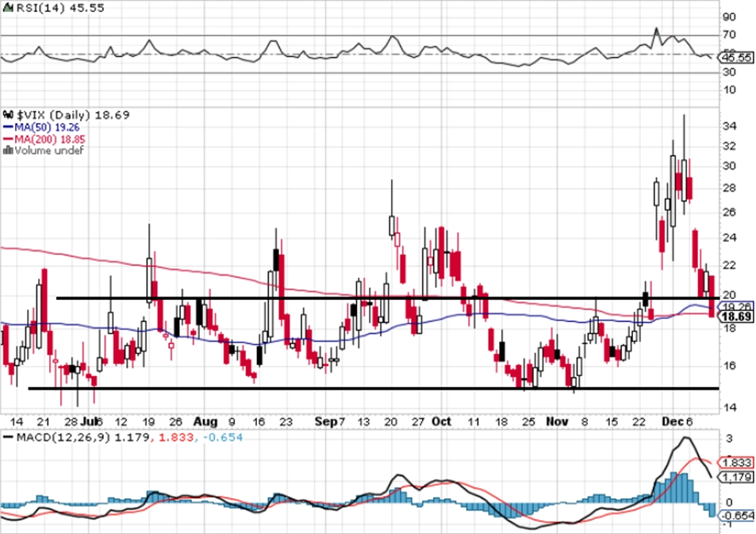Select the Dec label on date axis
Image resolution: width=756 pixels, height=534 pixels.
[x=673, y=421]
